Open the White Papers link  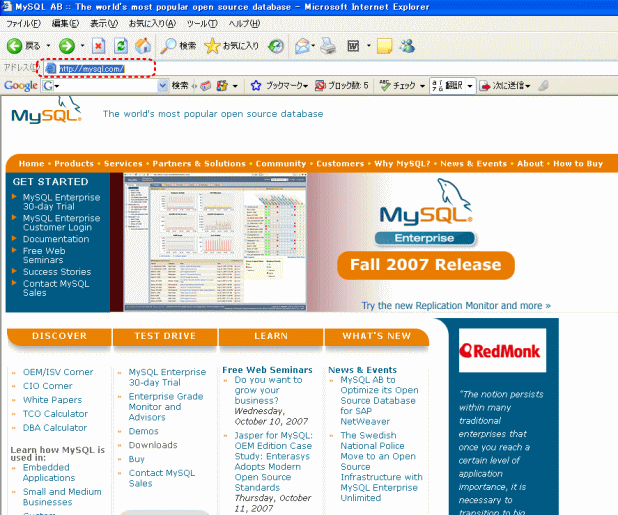(52, 400)
